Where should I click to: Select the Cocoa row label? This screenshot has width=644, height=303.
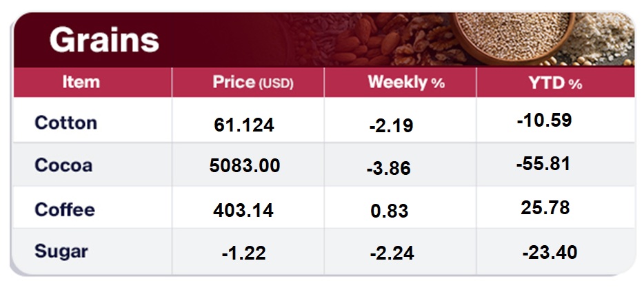coord(63,166)
